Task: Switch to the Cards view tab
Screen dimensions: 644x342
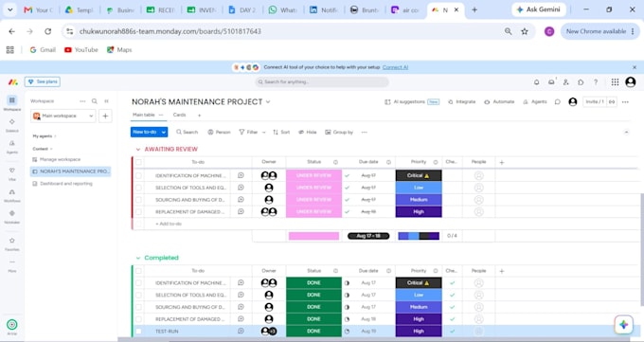Action: point(180,115)
